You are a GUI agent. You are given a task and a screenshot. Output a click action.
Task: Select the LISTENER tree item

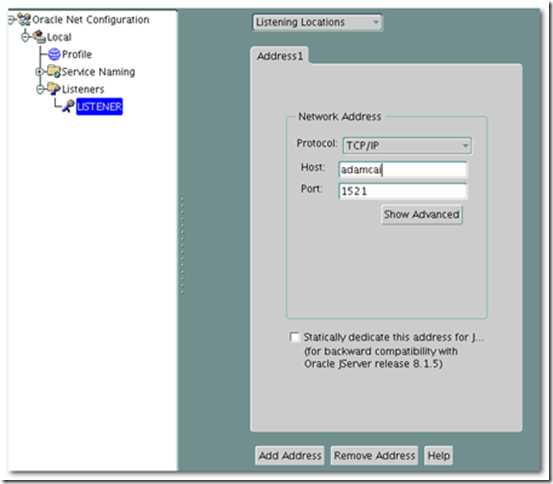99,106
